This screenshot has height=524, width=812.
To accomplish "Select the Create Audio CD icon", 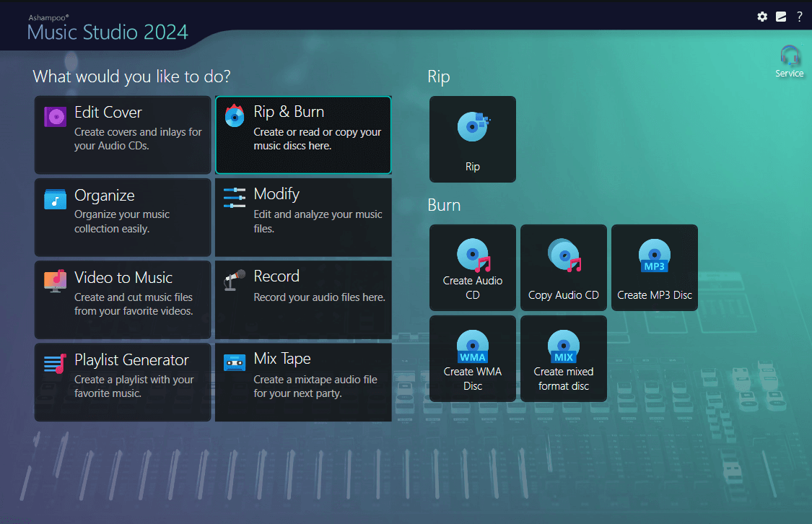I will click(x=472, y=256).
